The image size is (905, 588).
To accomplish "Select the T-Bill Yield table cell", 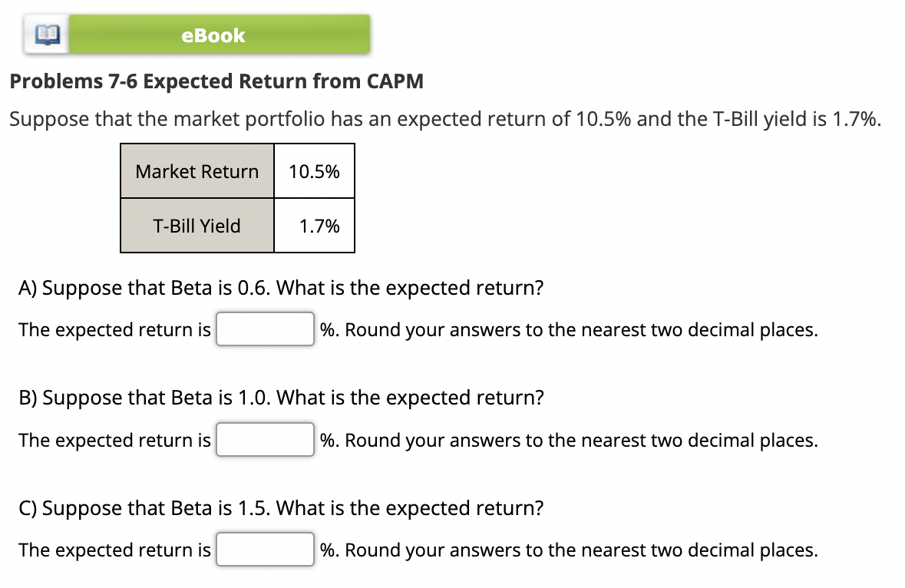I will click(197, 225).
